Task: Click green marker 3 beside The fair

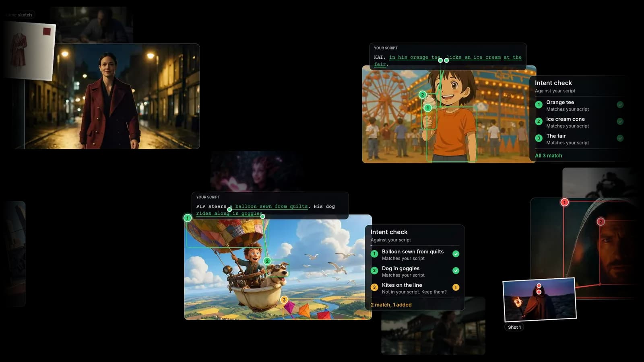Action: pyautogui.click(x=539, y=138)
